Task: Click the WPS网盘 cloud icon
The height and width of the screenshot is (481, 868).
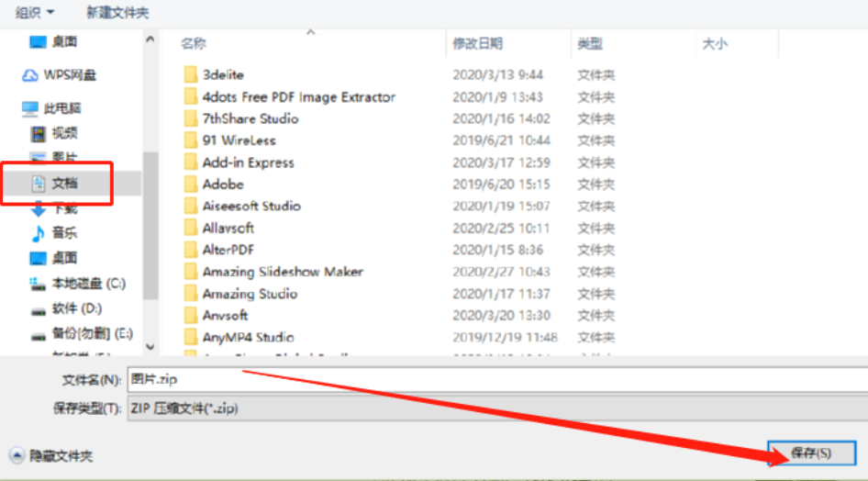Action: [30, 75]
